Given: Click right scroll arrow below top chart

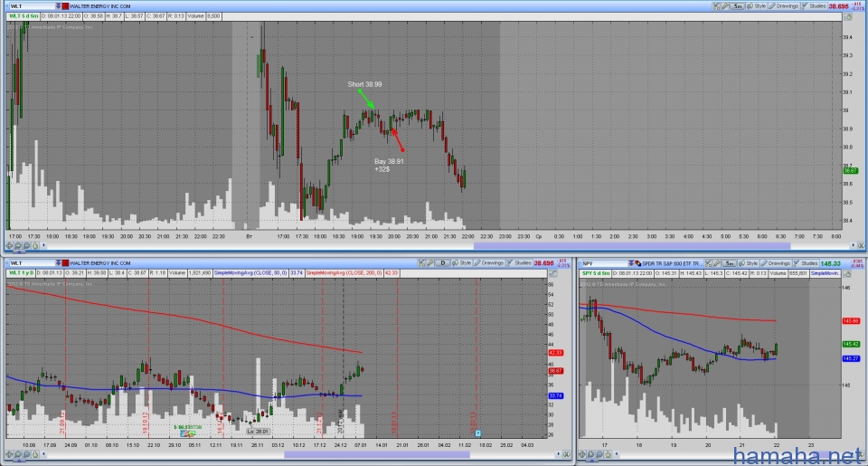Looking at the screenshot, I should click(853, 245).
